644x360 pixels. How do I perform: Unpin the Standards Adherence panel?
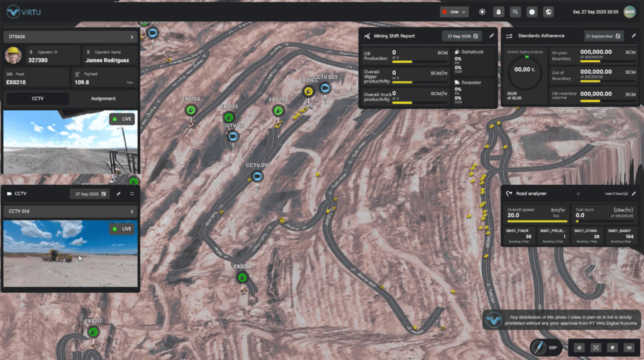coord(633,36)
